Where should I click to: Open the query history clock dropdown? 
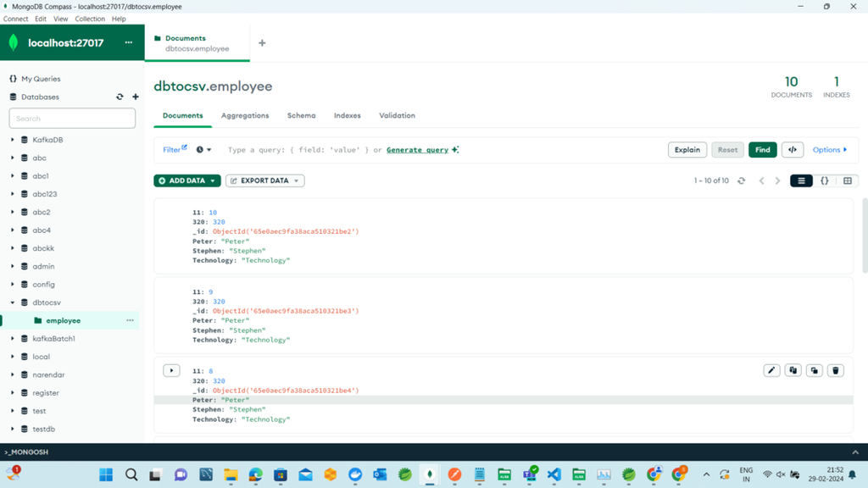pyautogui.click(x=203, y=150)
